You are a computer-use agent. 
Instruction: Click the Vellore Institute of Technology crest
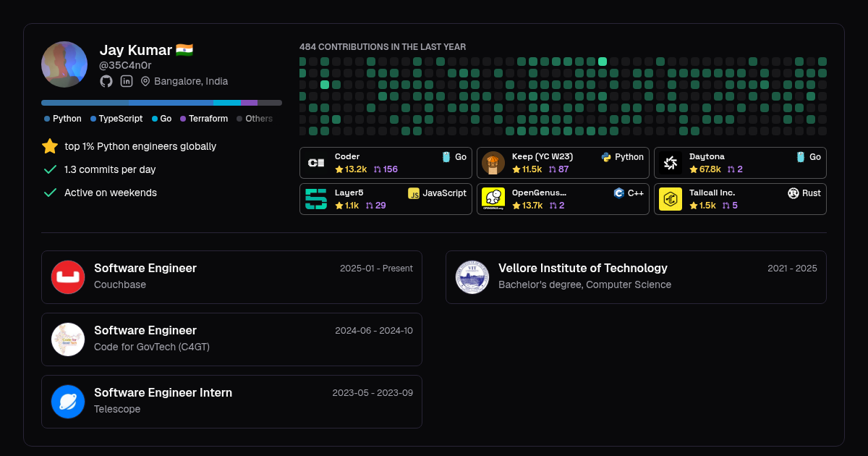[472, 277]
